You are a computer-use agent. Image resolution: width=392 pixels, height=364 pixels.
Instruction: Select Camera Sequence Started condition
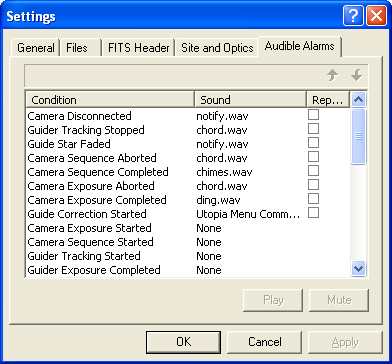pyautogui.click(x=90, y=242)
